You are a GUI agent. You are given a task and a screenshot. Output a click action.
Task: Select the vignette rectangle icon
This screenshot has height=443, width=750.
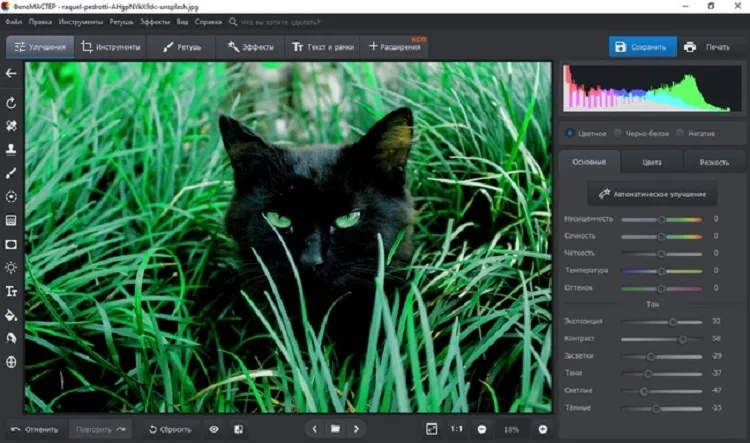11,244
